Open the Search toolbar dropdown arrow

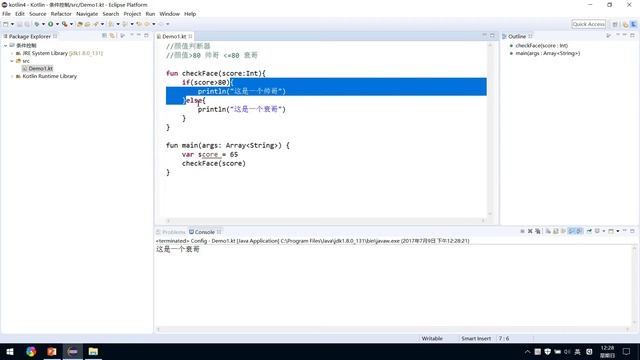tap(102, 24)
